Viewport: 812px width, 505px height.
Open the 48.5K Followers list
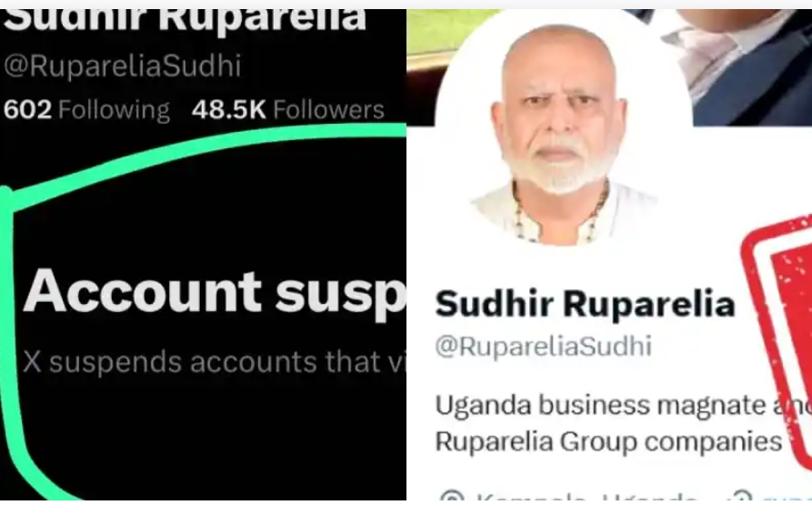(288, 110)
